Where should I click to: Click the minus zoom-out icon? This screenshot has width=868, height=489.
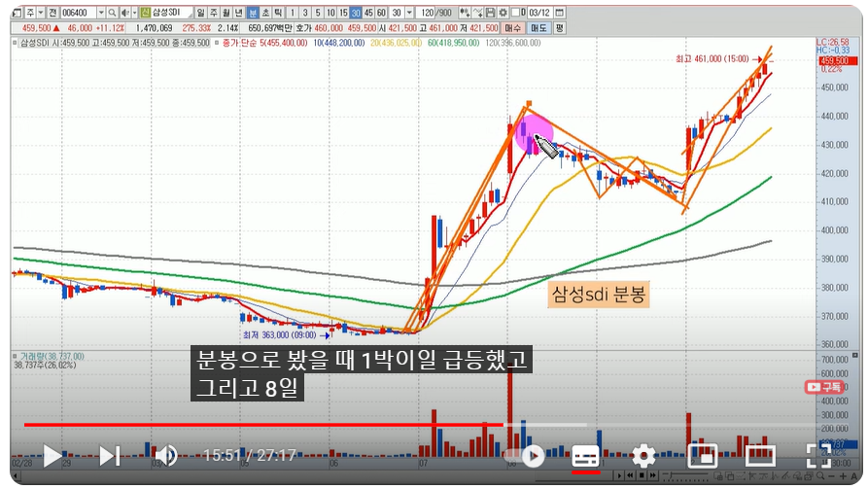tap(831, 476)
